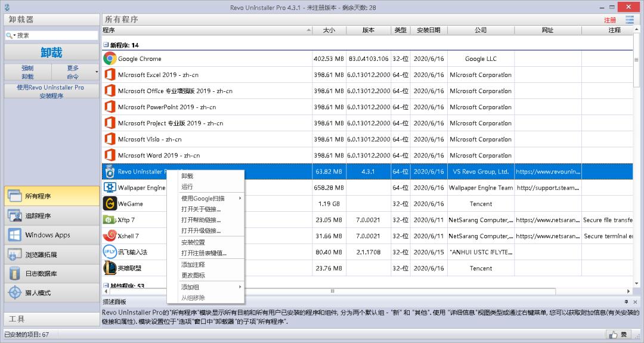Screen dimensions: 644x343
Task: Sort by the 类型 column header
Action: pos(401,30)
